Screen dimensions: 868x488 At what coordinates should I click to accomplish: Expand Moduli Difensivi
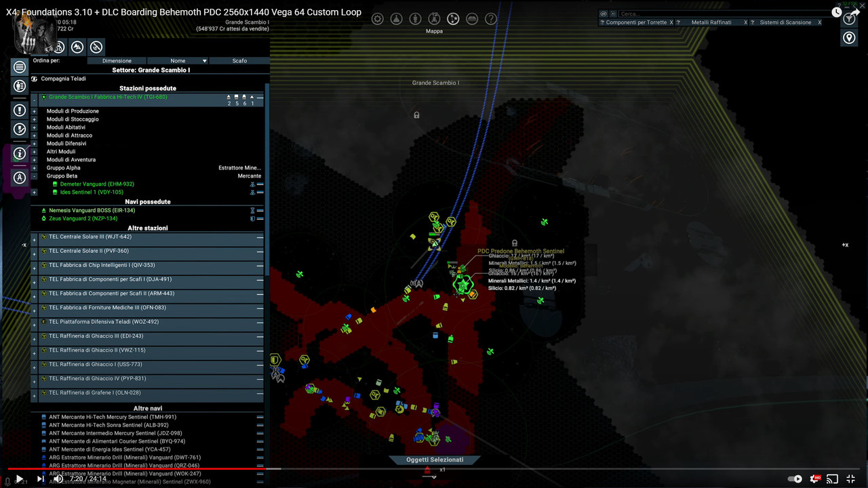pyautogui.click(x=35, y=144)
